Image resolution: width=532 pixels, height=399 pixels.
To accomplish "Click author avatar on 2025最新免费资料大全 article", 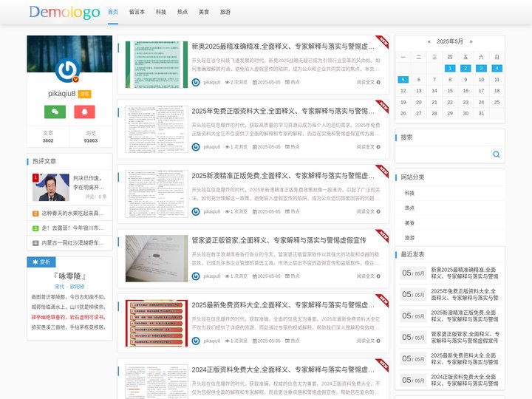I will click(x=196, y=341).
